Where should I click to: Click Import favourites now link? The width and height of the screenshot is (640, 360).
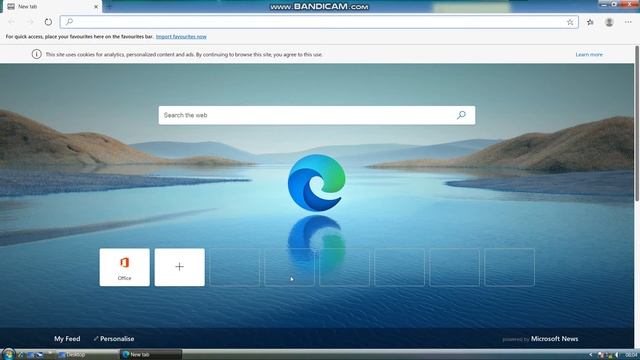(x=181, y=37)
